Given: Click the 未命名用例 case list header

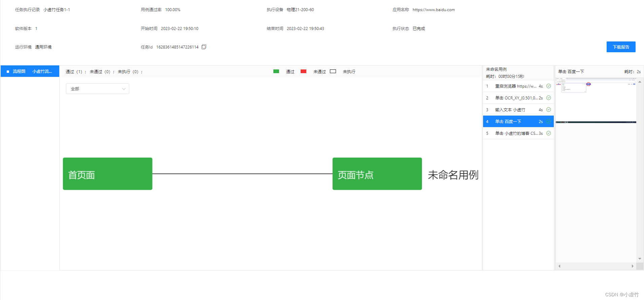Looking at the screenshot, I should point(496,69).
